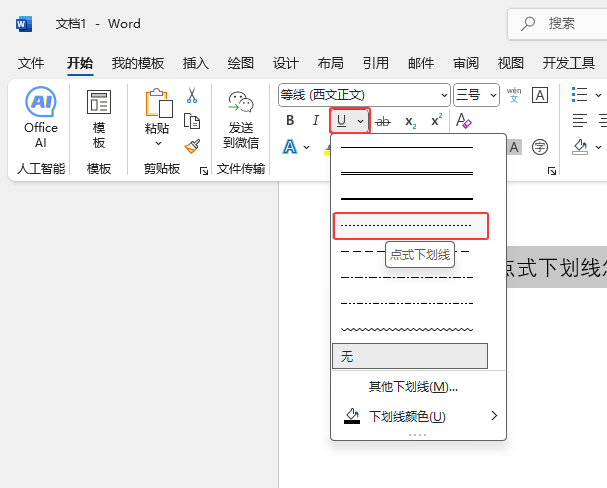Toggle underline with the U button

pyautogui.click(x=341, y=121)
